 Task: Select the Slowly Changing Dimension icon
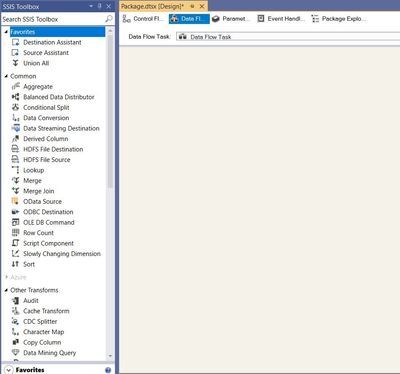click(15, 254)
